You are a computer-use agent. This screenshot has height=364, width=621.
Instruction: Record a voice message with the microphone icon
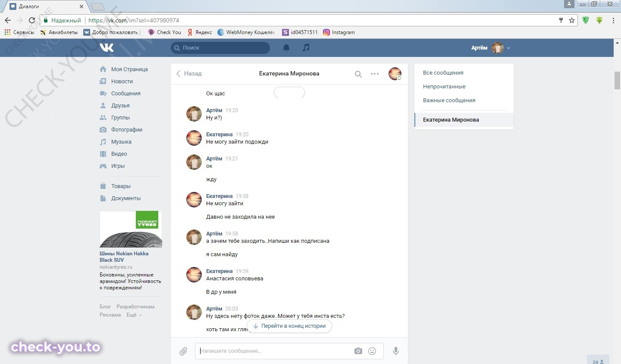tap(396, 351)
